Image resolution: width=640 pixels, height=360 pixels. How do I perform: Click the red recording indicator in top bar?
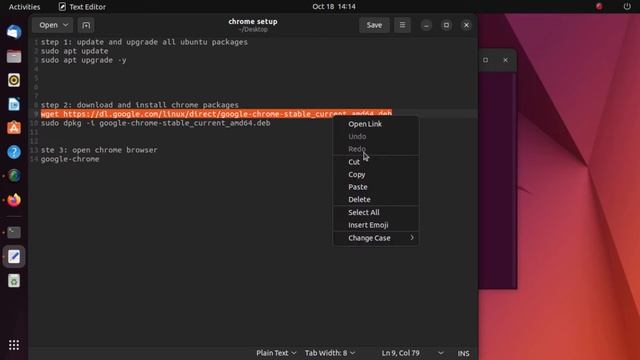599,7
